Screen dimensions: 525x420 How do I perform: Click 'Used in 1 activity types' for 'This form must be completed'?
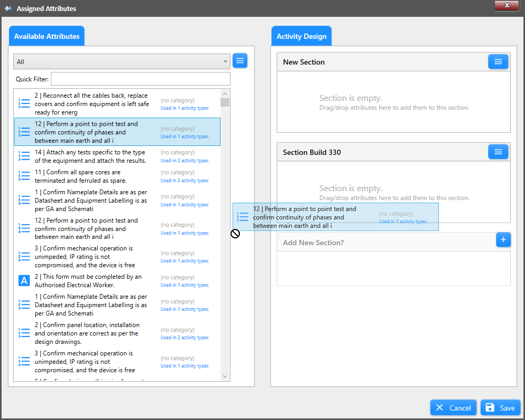(184, 285)
